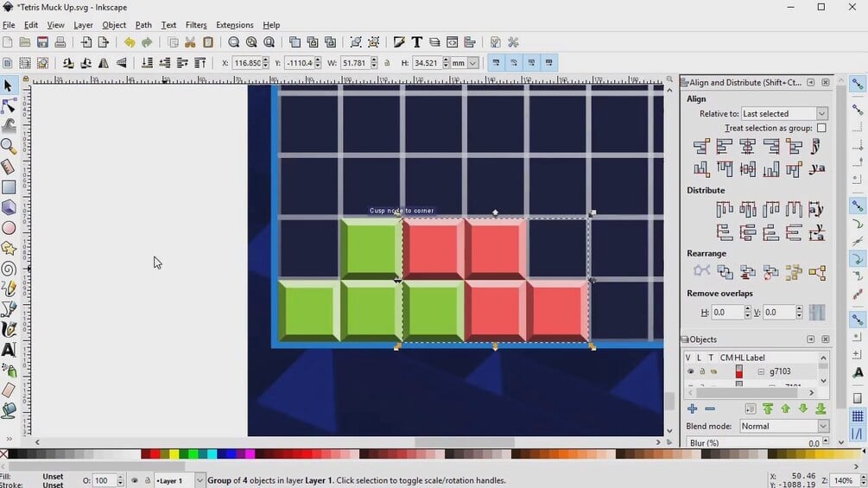Open the Layer 1 selector dropdown
The height and width of the screenshot is (488, 868).
point(180,480)
